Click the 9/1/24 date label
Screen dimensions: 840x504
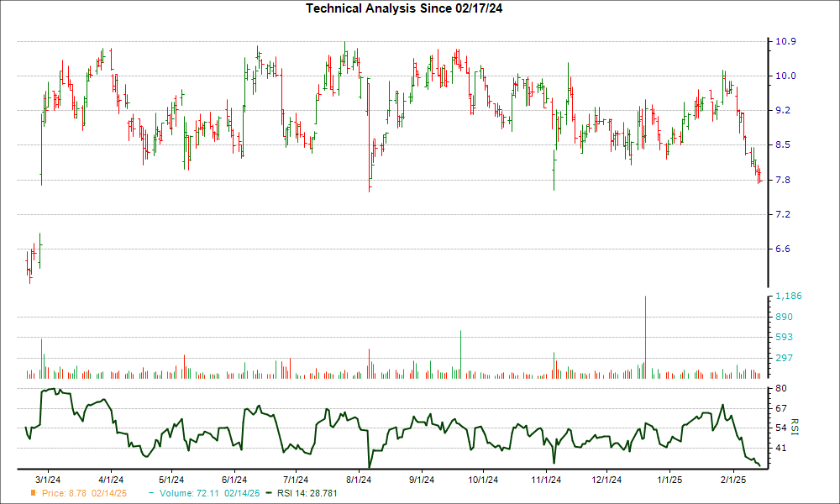click(422, 480)
